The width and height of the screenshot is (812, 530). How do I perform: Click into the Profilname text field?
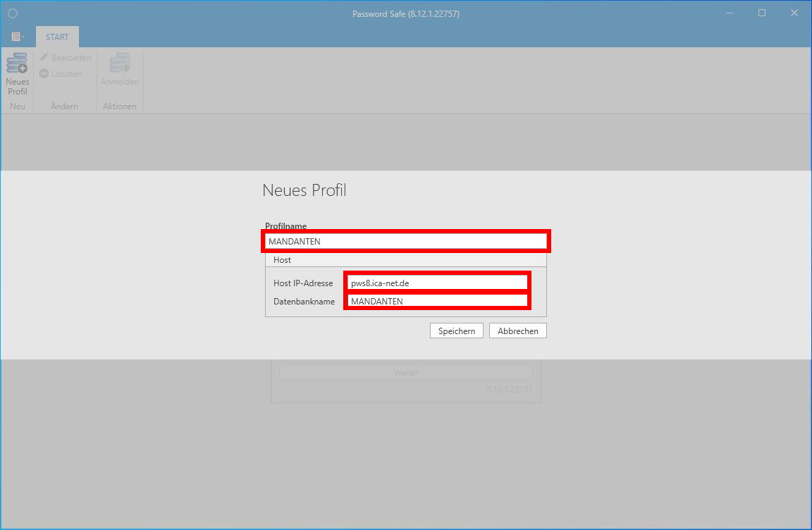pyautogui.click(x=406, y=241)
